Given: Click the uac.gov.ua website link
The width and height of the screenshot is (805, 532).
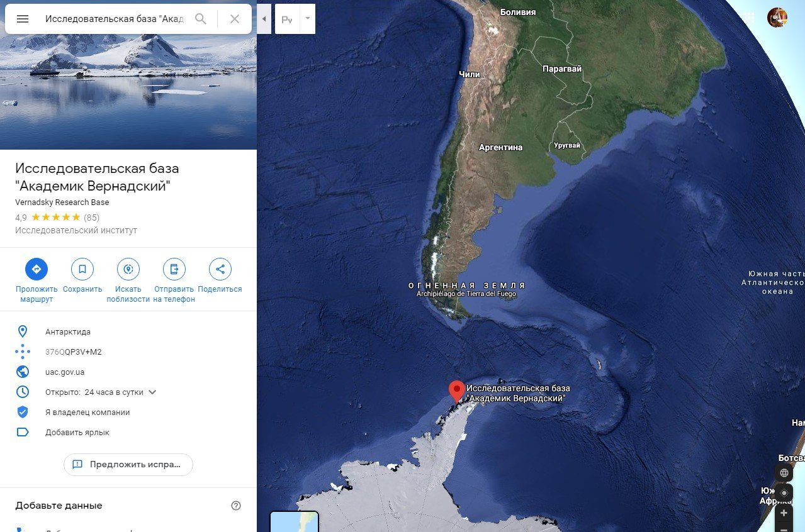Looking at the screenshot, I should [65, 372].
